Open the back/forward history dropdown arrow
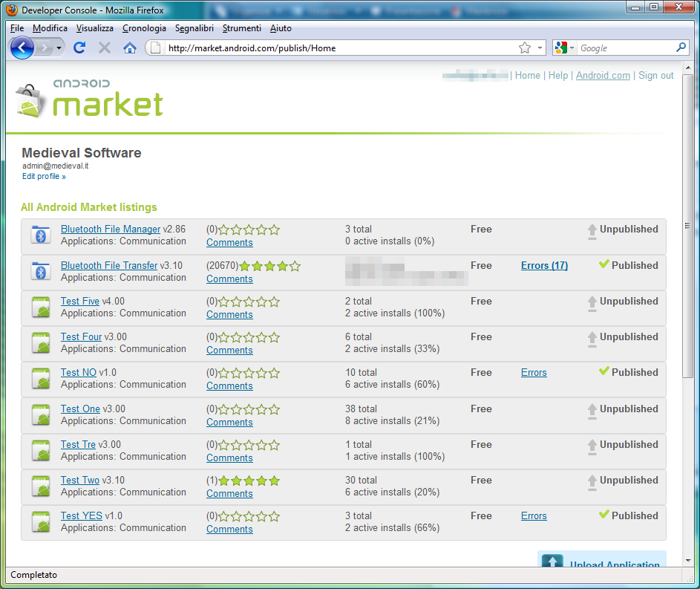This screenshot has width=700, height=589. pyautogui.click(x=59, y=48)
